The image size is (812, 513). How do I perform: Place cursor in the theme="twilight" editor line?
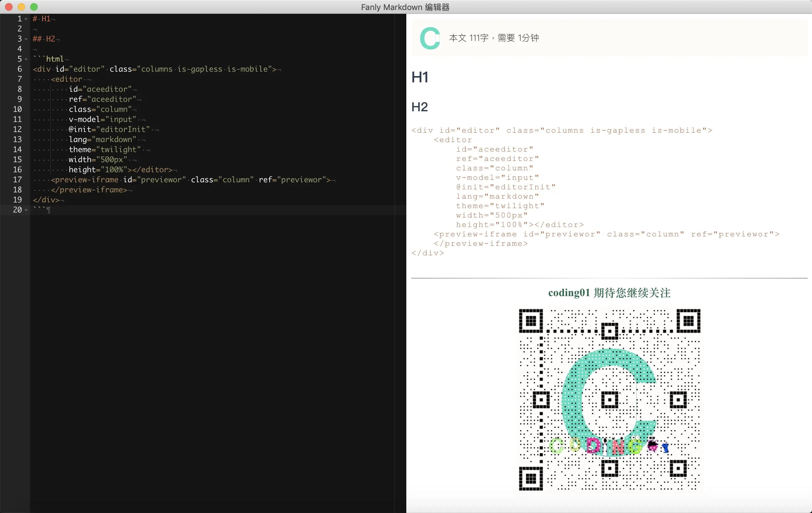click(x=105, y=150)
